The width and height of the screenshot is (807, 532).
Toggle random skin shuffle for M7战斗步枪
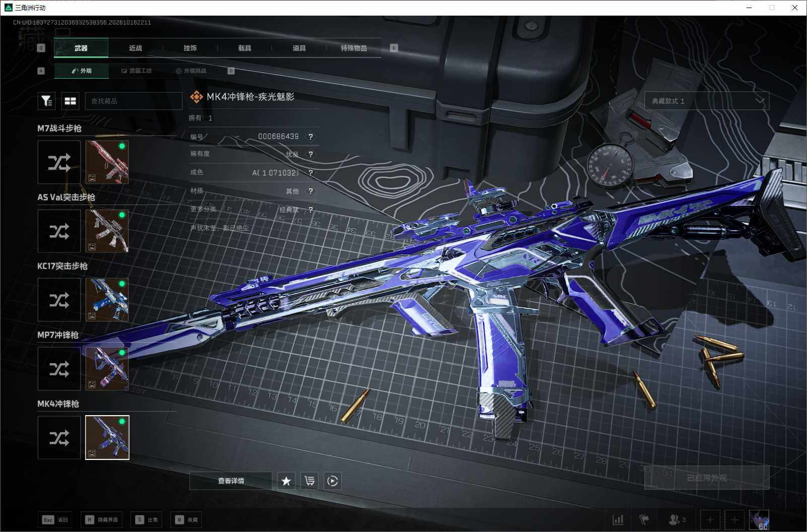pos(59,162)
